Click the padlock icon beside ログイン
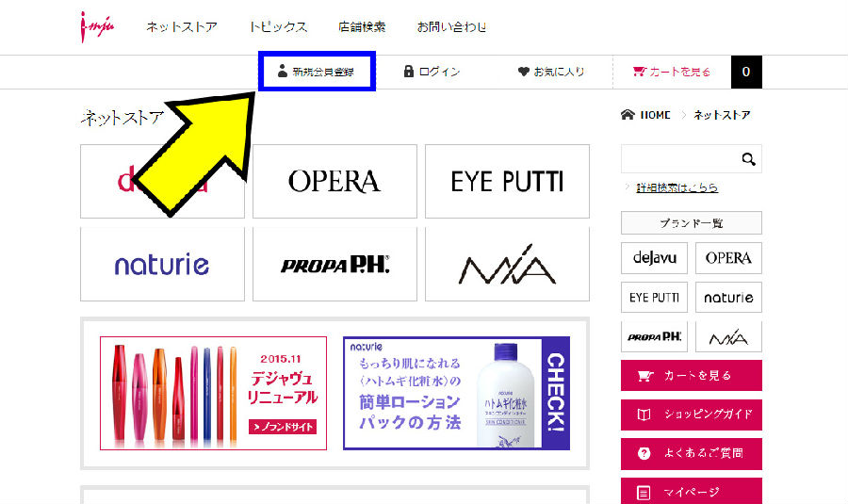Screen dimensions: 848x504 click(x=409, y=71)
